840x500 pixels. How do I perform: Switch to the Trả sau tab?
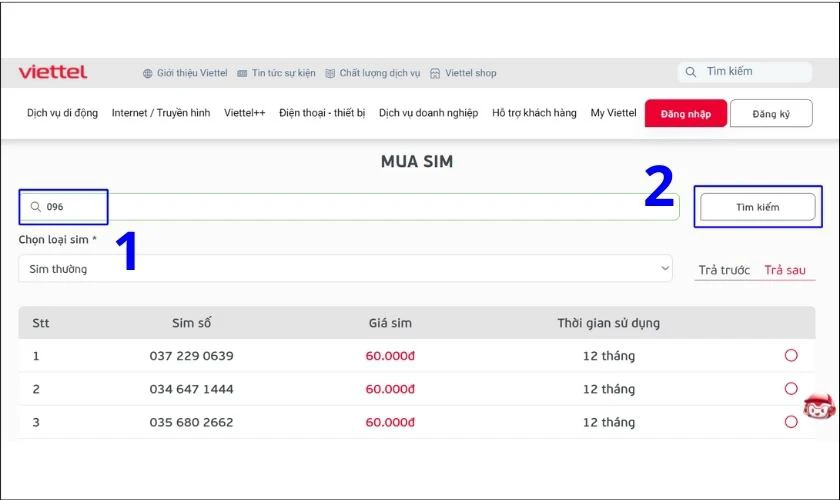(x=785, y=270)
